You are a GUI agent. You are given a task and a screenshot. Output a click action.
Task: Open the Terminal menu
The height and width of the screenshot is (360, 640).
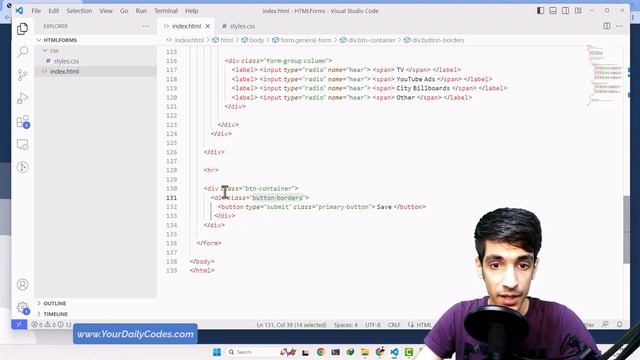[166, 11]
